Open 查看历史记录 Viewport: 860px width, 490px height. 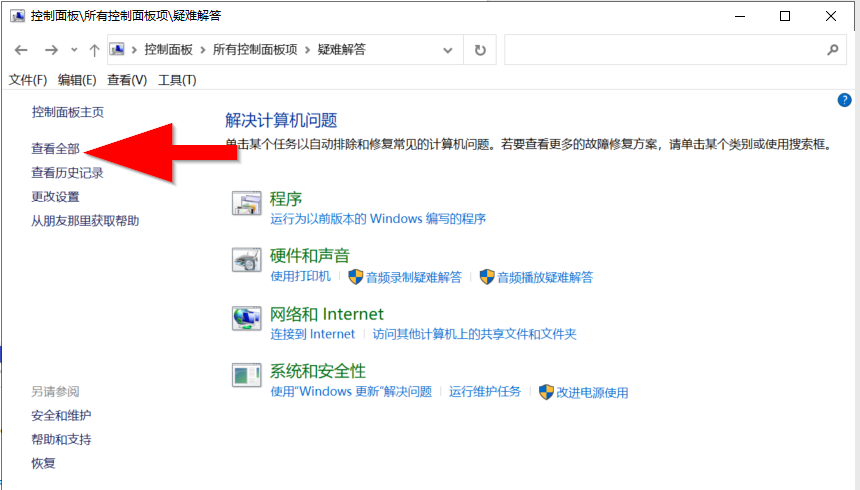(67, 173)
